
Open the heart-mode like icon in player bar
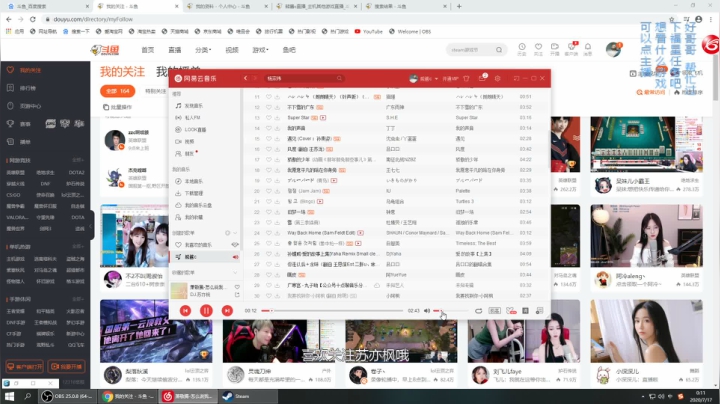click(511, 311)
